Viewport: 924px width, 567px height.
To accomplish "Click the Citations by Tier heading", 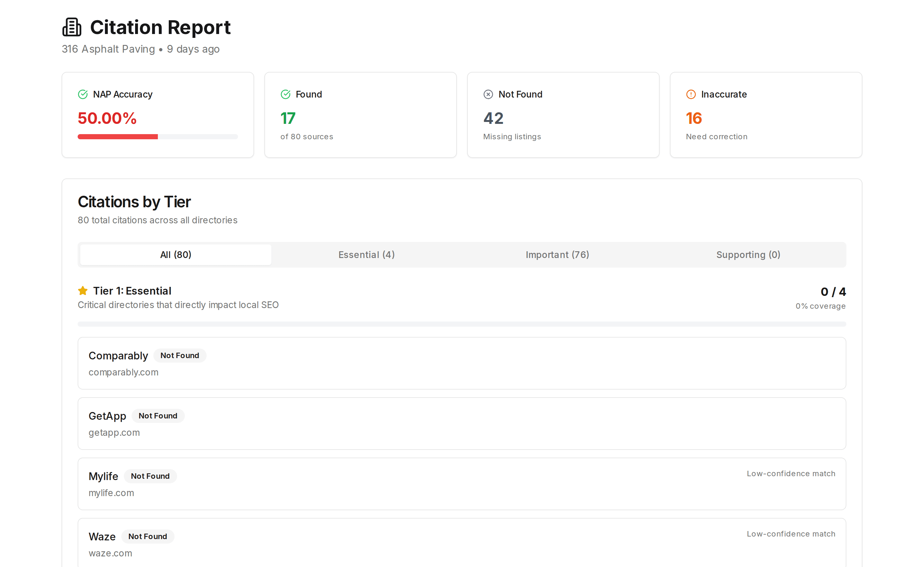I will (134, 202).
